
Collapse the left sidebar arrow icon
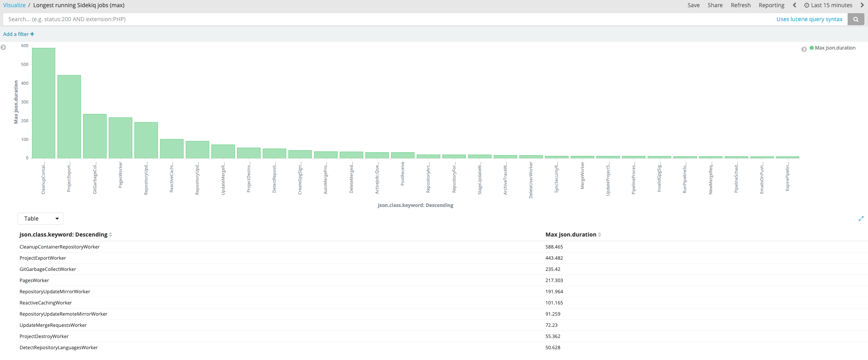(x=4, y=47)
